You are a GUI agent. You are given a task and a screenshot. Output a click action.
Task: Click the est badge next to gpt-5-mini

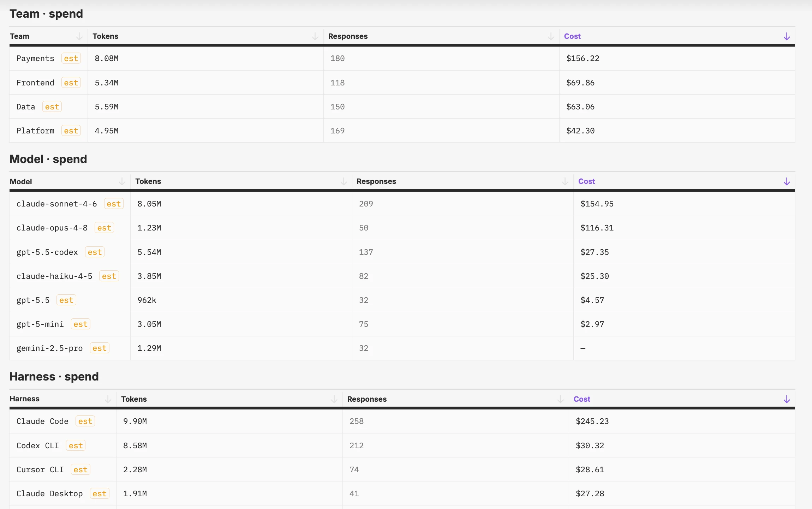point(80,324)
